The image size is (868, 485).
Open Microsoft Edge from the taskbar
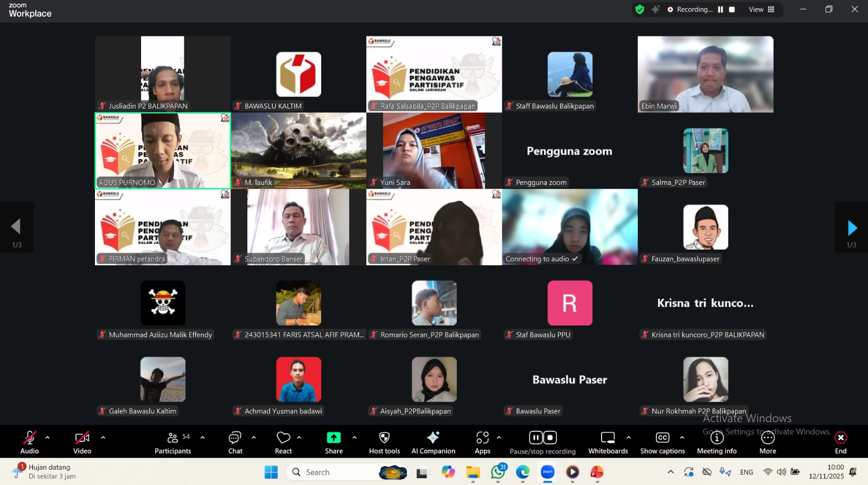point(522,472)
